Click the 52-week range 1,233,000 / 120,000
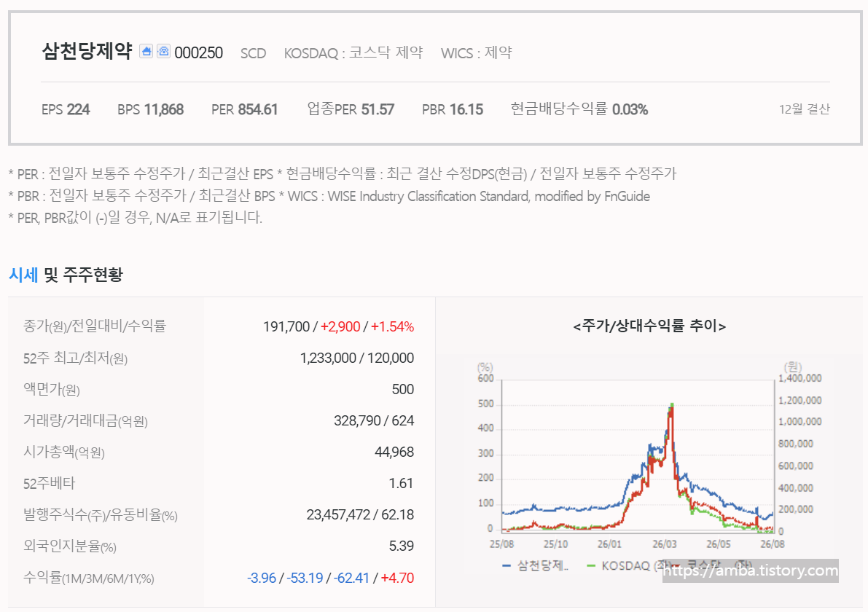 pos(357,358)
